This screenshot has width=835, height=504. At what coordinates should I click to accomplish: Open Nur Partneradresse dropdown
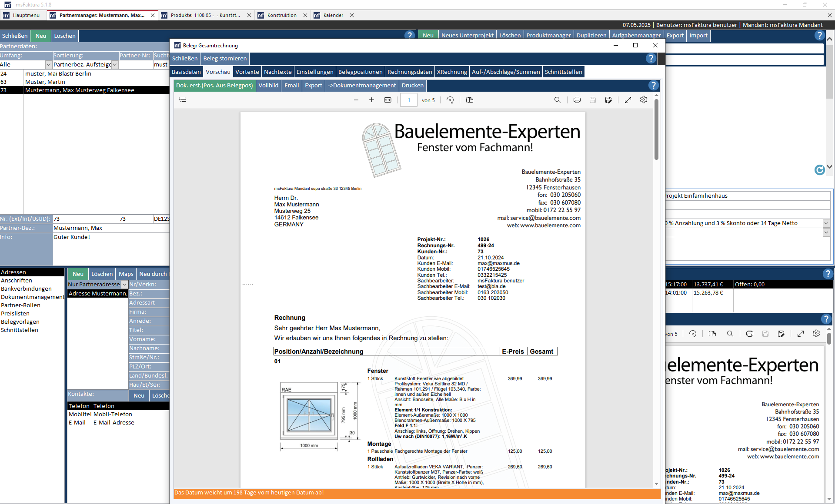click(124, 284)
